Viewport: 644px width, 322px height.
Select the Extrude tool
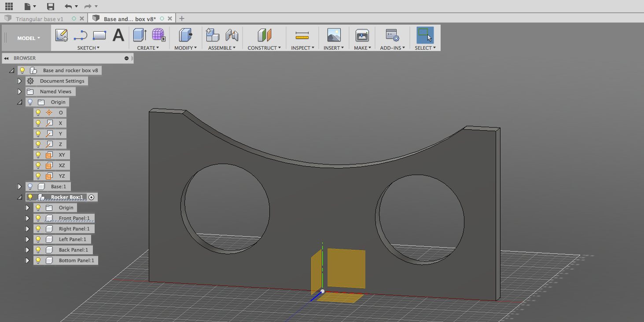tap(140, 35)
